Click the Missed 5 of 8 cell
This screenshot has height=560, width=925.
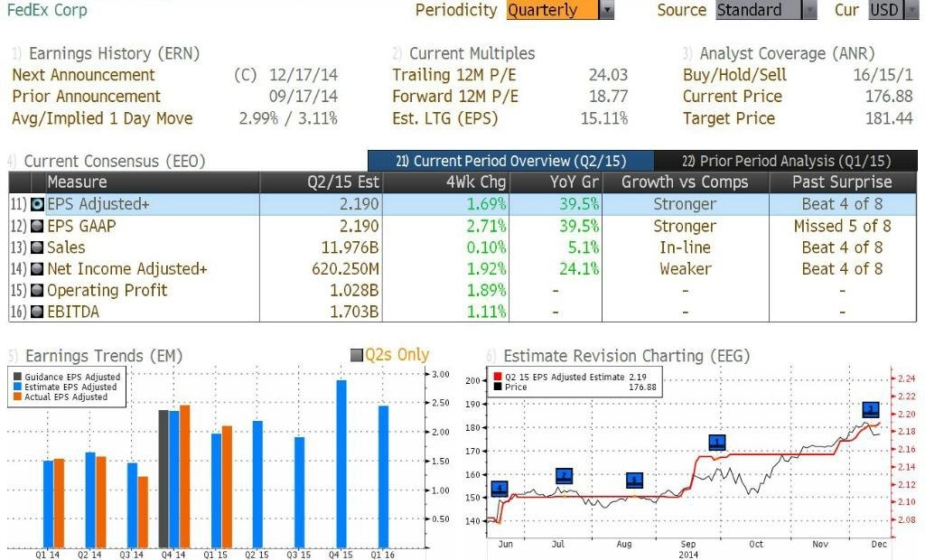point(843,226)
